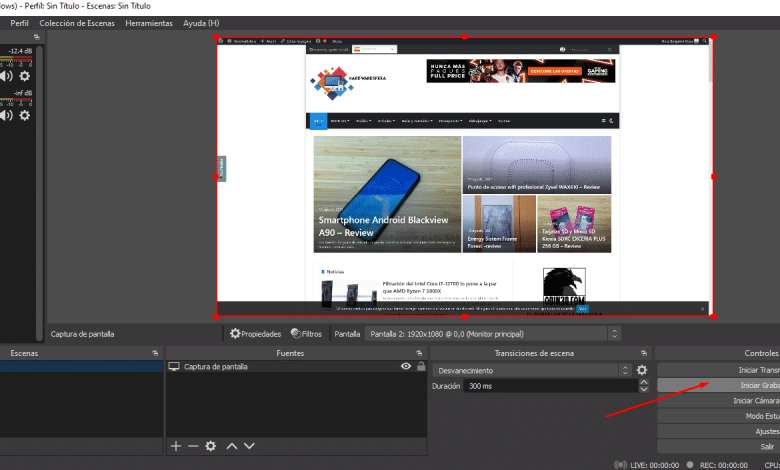Click the -12.4 dB volume meter
Screen dimensions: 780x470
pos(16,61)
